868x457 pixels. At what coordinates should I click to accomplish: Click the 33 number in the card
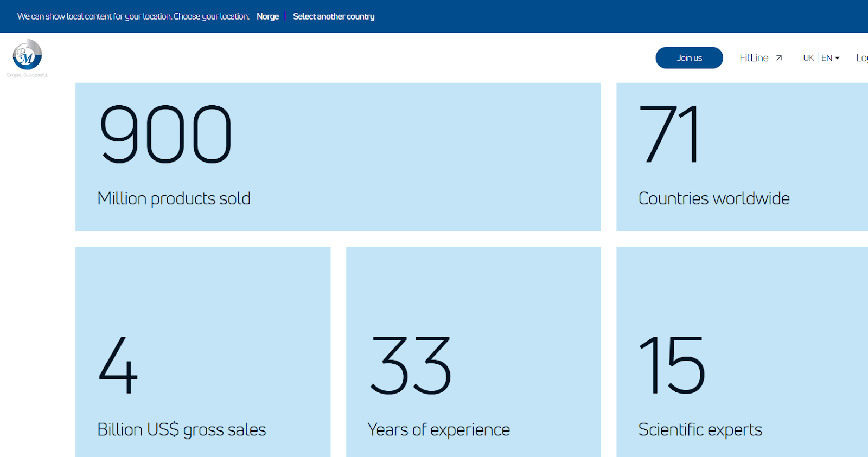[x=410, y=365]
